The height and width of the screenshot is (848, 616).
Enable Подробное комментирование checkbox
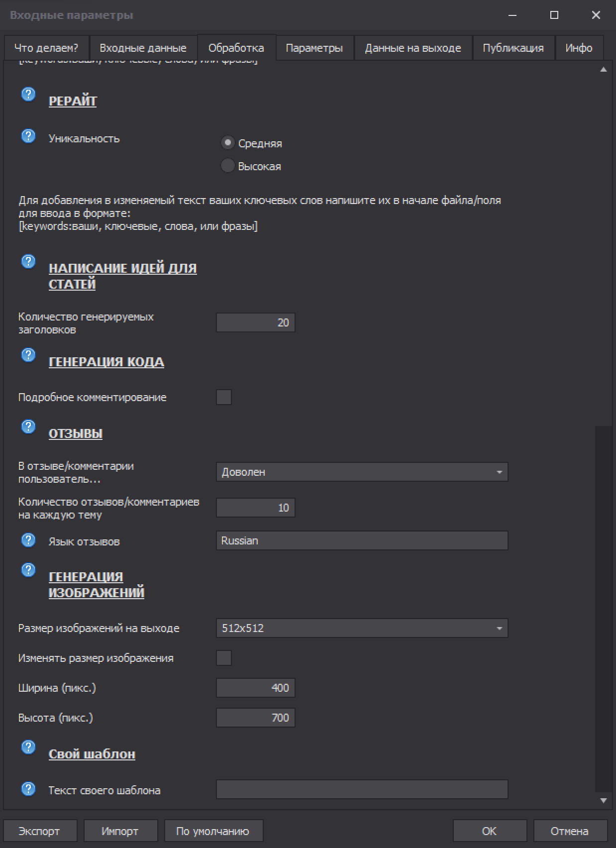click(x=224, y=397)
